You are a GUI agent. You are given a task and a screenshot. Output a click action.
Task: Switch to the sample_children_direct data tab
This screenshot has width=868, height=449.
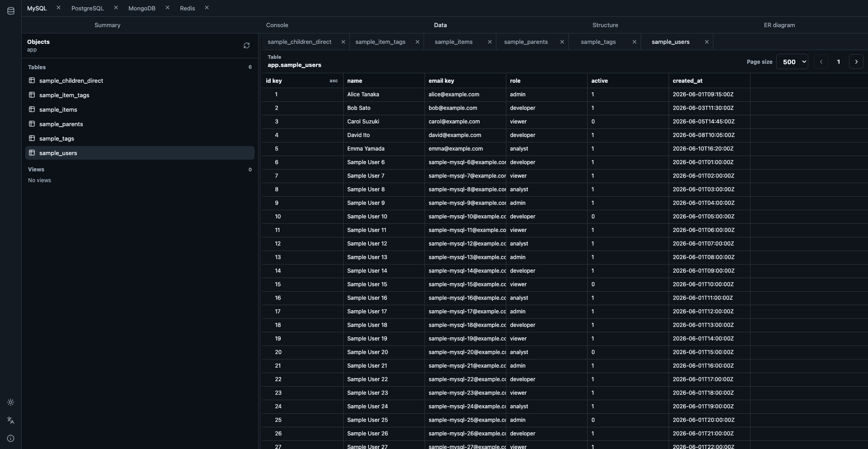tap(299, 42)
